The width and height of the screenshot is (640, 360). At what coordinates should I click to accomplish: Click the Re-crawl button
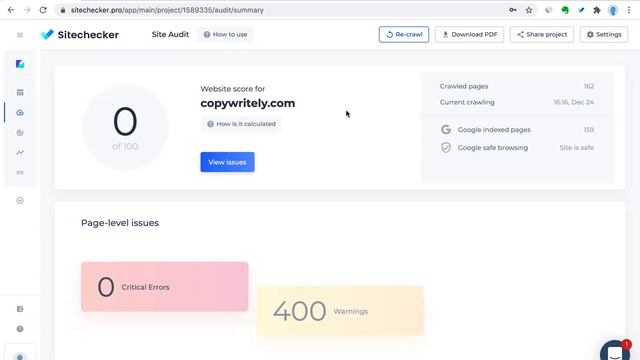click(x=404, y=35)
